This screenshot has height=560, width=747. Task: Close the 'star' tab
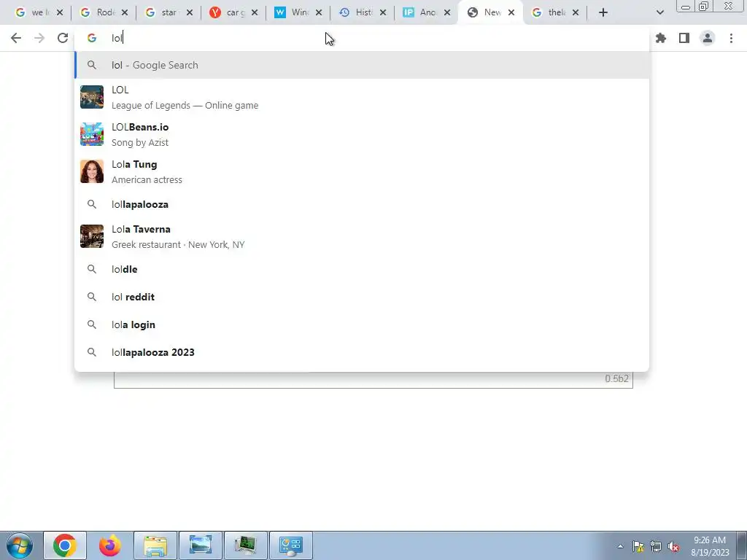190,13
